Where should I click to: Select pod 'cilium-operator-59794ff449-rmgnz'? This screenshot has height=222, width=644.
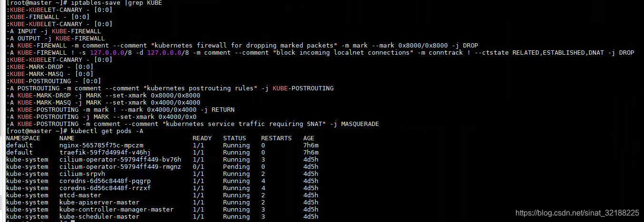[120, 166]
